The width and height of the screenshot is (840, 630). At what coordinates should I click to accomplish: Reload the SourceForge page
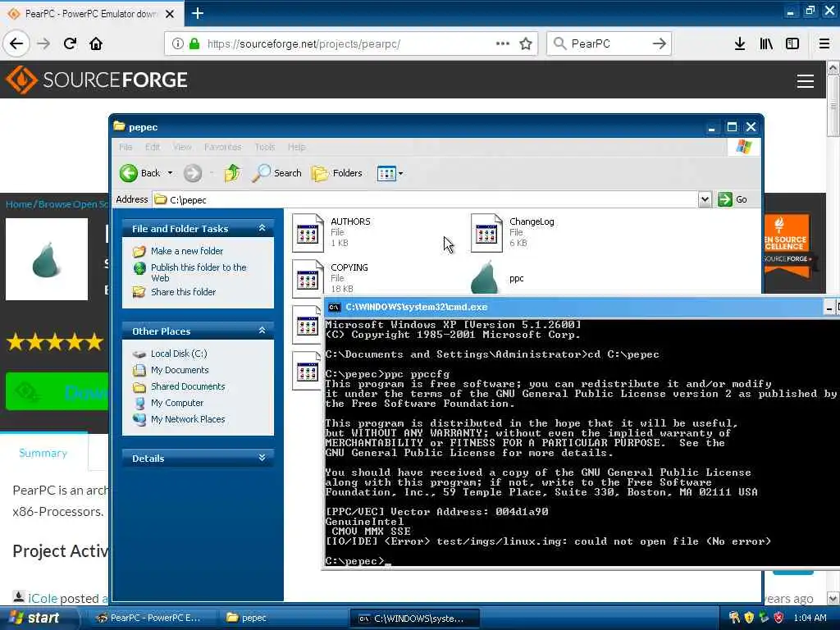click(x=70, y=43)
